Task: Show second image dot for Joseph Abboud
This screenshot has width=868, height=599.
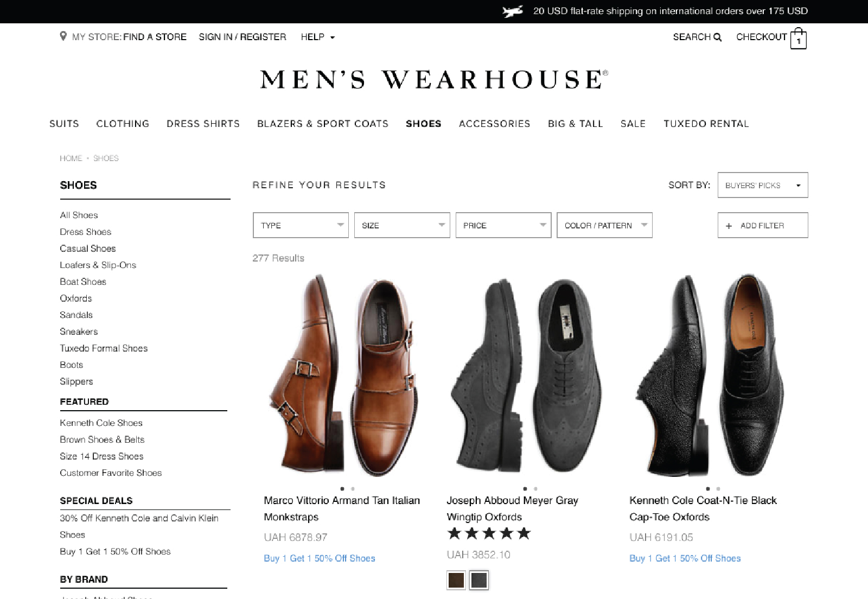Action: [536, 489]
